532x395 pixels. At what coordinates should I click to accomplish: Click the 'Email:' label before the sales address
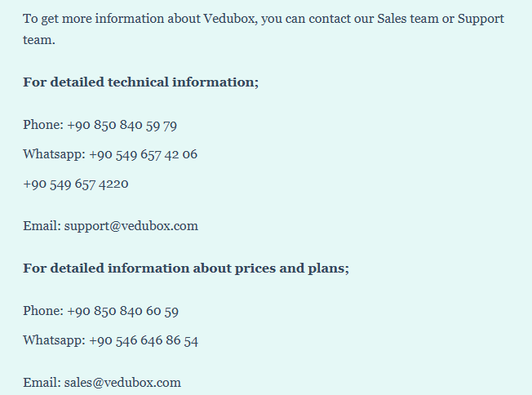pyautogui.click(x=42, y=383)
